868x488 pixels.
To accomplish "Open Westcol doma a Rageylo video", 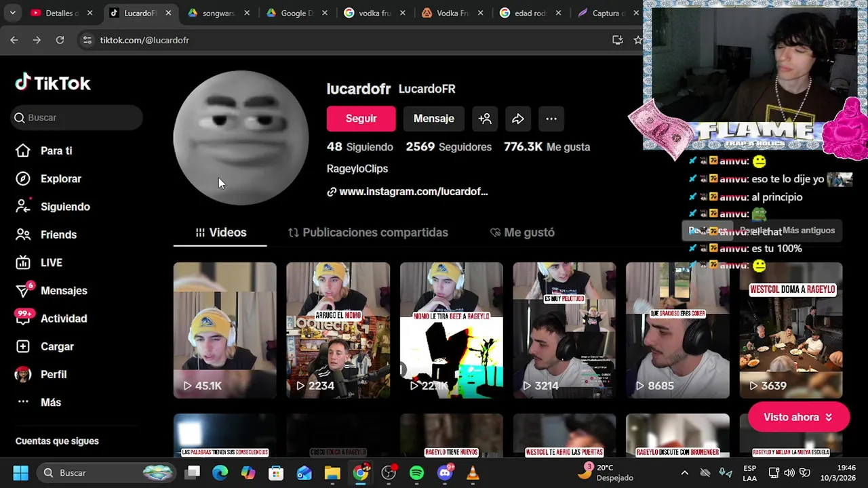I will pyautogui.click(x=791, y=330).
